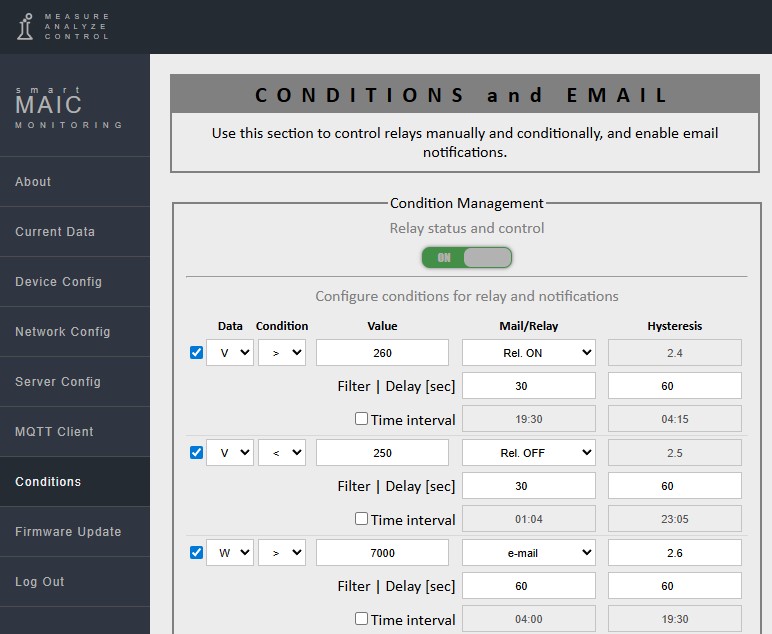Click Delay field 60 in Rel. OFF condition
The width and height of the screenshot is (772, 634).
[675, 485]
